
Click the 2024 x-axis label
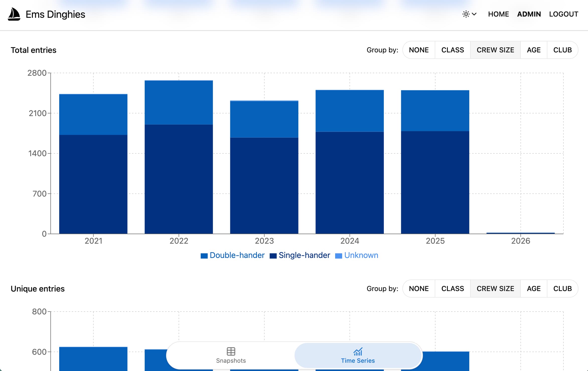pos(350,241)
